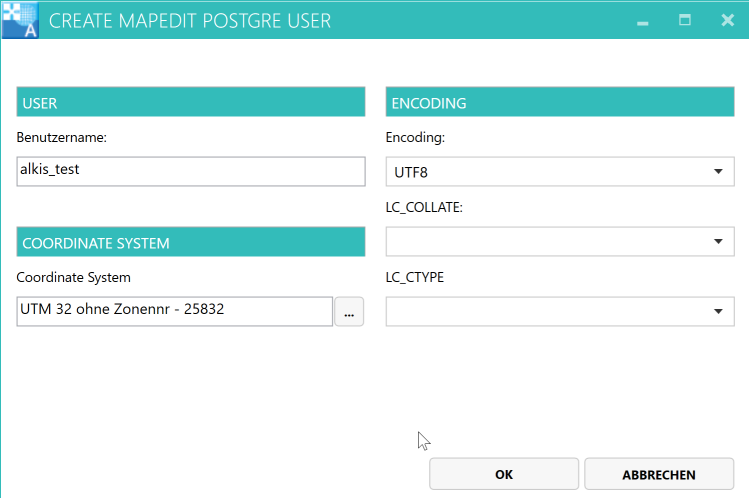
Task: Open coordinate system browser with ellipsis button
Action: pyautogui.click(x=348, y=312)
